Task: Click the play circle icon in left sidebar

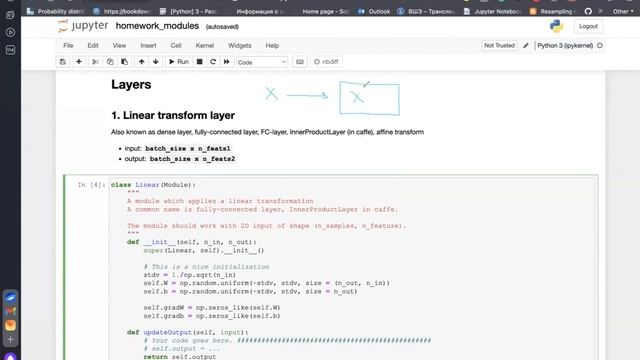Action: tap(11, 32)
